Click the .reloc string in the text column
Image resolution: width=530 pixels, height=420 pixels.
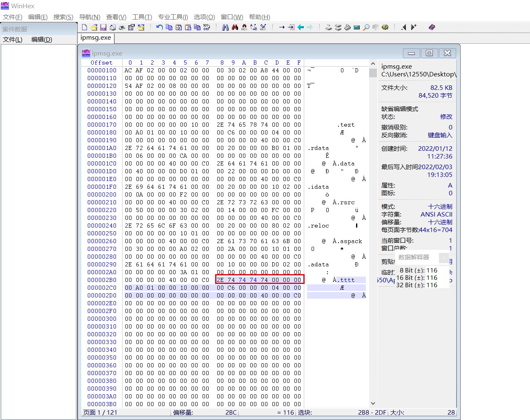(x=318, y=226)
